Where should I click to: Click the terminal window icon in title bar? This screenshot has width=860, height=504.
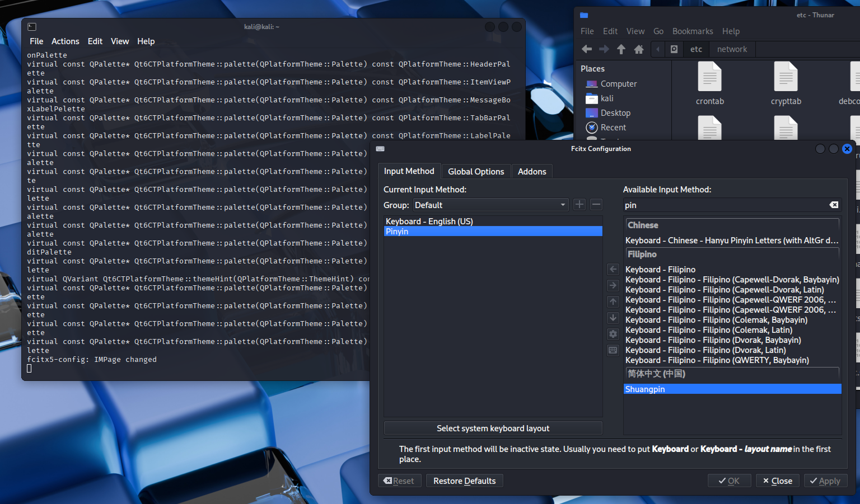[x=32, y=27]
